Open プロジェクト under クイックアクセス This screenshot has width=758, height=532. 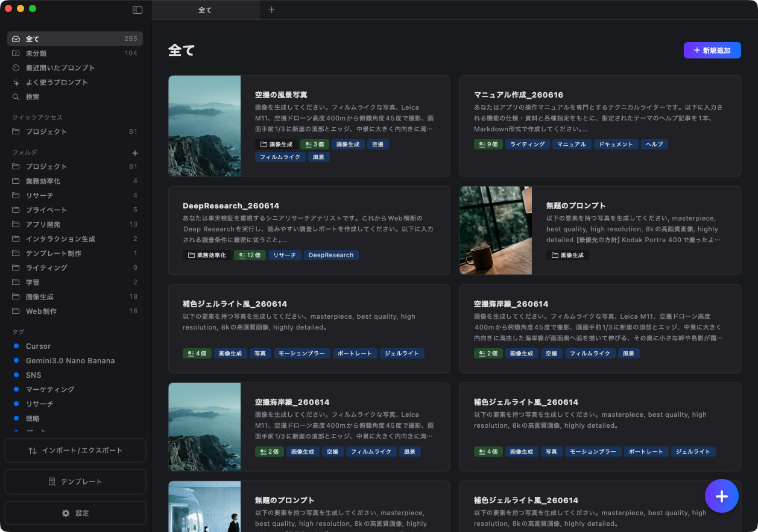75,131
